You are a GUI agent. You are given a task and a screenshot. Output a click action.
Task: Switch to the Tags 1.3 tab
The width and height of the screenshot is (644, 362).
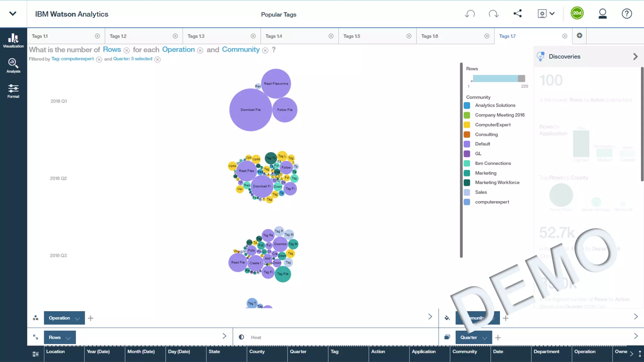click(x=196, y=36)
